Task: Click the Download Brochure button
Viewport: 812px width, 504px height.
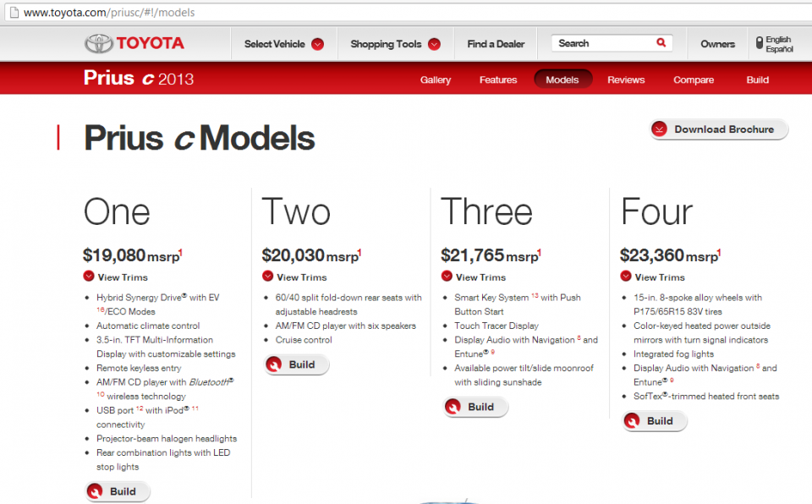Action: click(719, 129)
